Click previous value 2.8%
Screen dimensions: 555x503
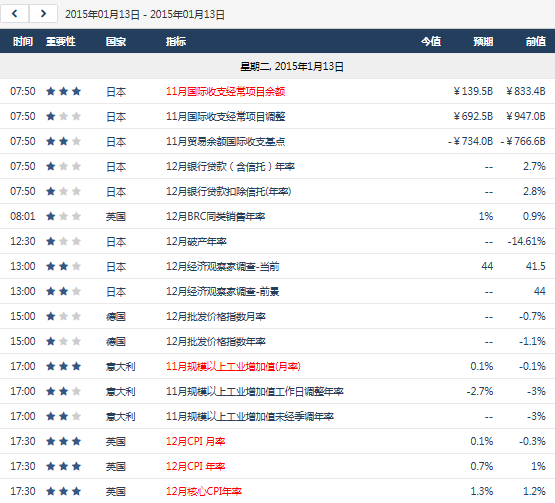point(534,191)
